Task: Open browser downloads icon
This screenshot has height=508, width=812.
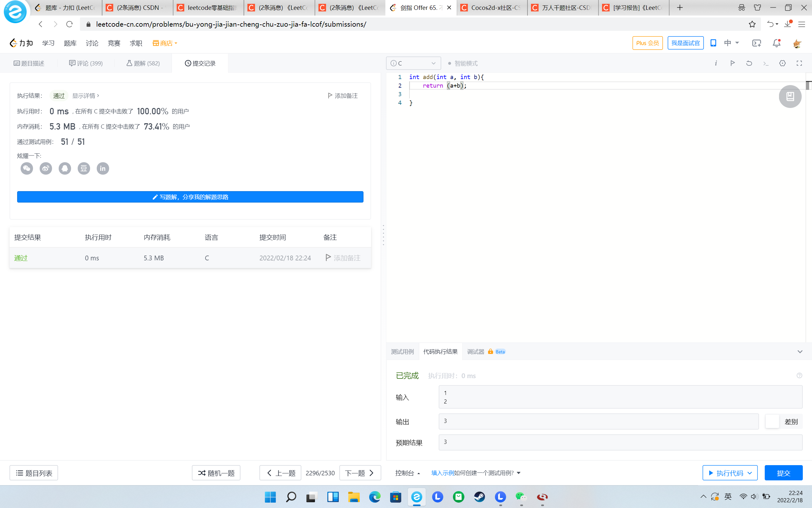Action: click(788, 24)
